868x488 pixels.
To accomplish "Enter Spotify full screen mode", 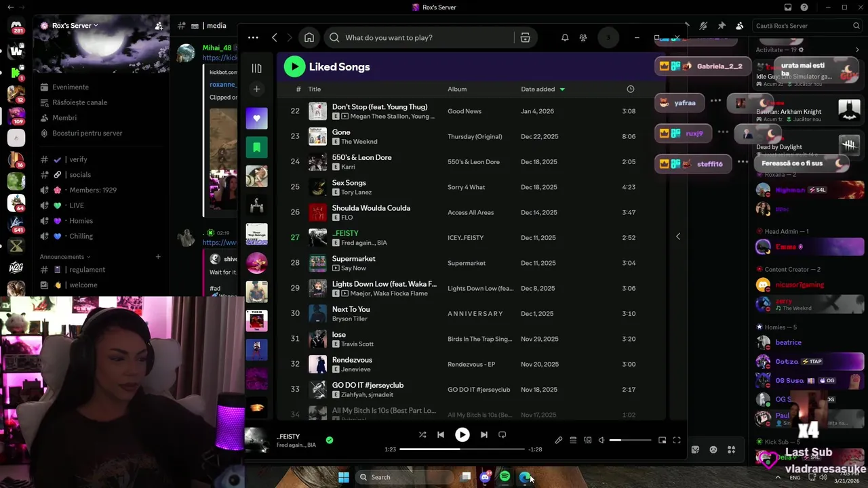I will 677,440.
